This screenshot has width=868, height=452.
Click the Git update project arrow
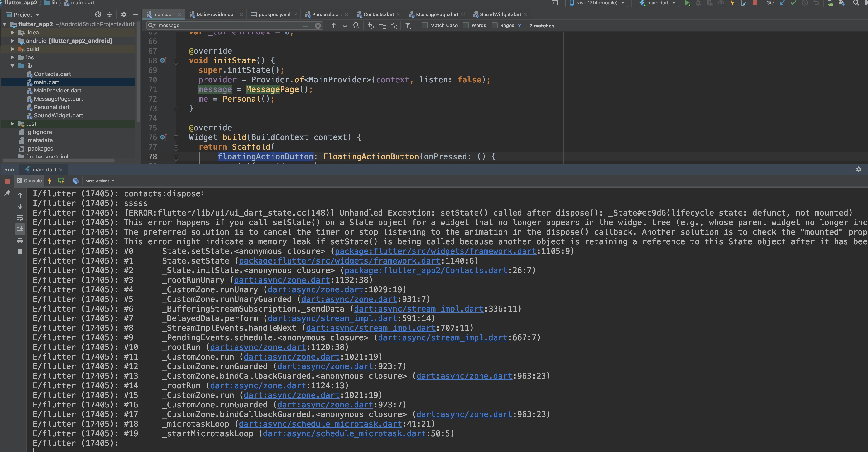[782, 3]
